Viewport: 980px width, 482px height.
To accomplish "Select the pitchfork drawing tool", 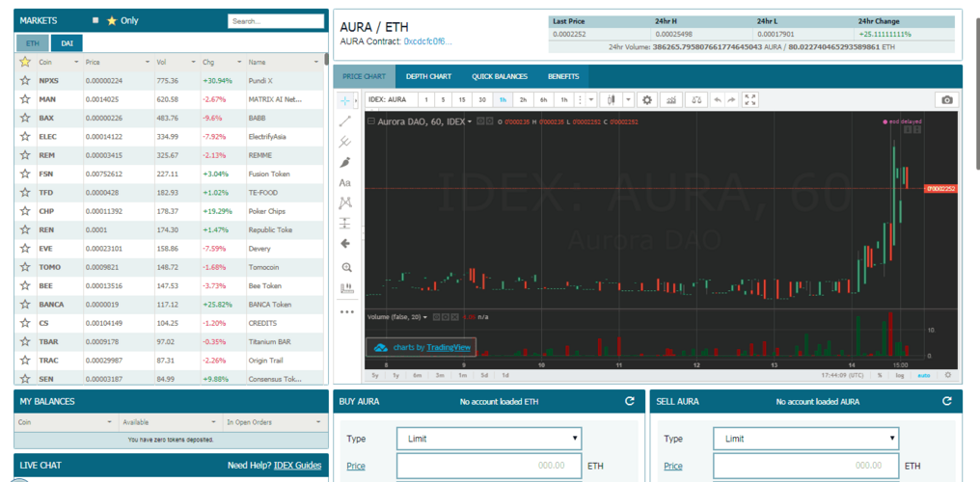I will (x=345, y=142).
